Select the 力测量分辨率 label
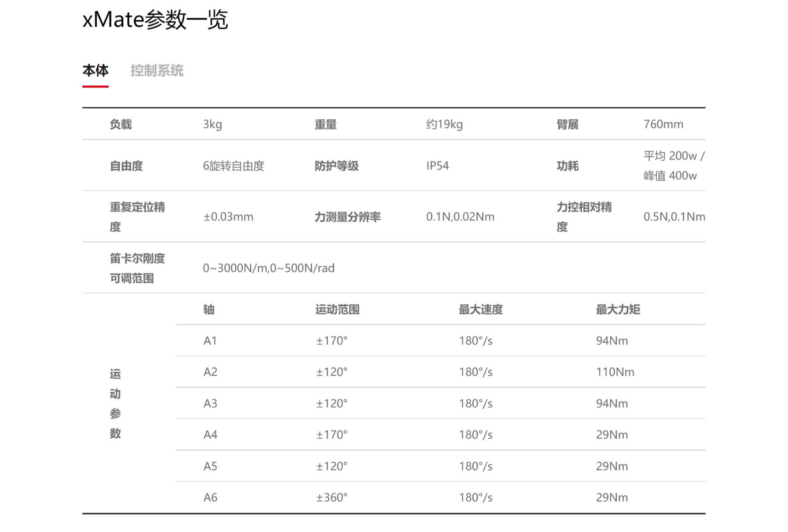Screen dimensions: 788x532 pyautogui.click(x=348, y=217)
